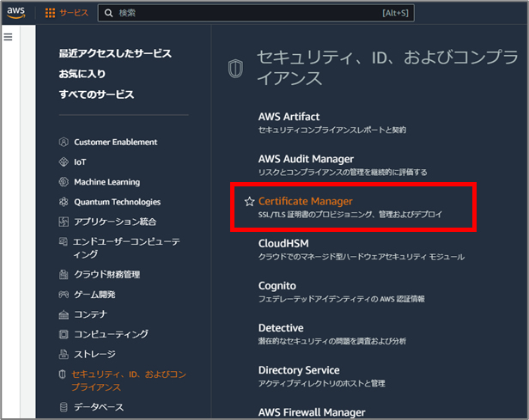Open the サービス grid menu
The image size is (529, 420).
tap(66, 14)
